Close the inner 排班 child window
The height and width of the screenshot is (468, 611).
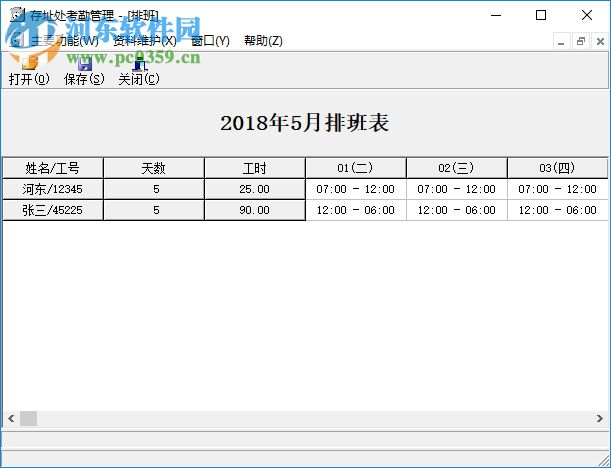[x=600, y=41]
